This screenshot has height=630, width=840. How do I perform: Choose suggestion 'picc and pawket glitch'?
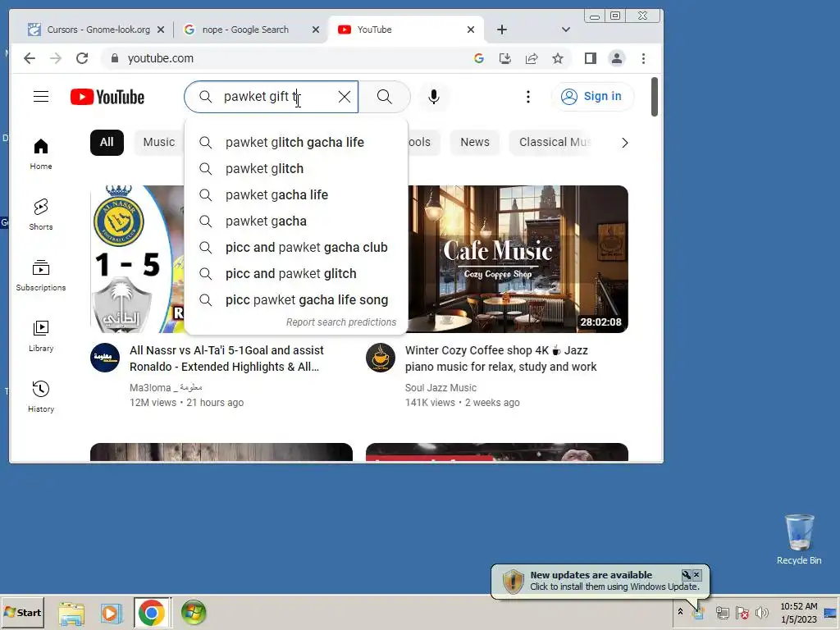pos(295,273)
